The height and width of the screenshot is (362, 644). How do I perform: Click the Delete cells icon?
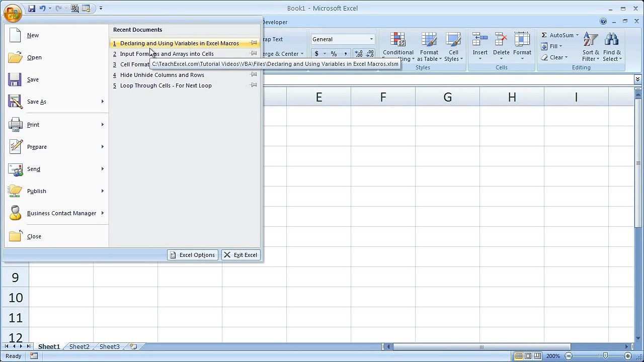(x=501, y=40)
